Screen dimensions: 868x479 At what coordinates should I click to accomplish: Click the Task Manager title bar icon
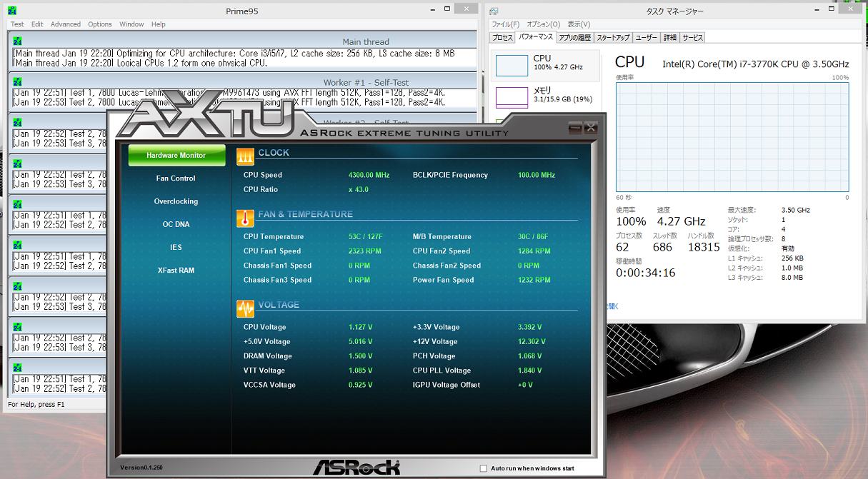[494, 11]
